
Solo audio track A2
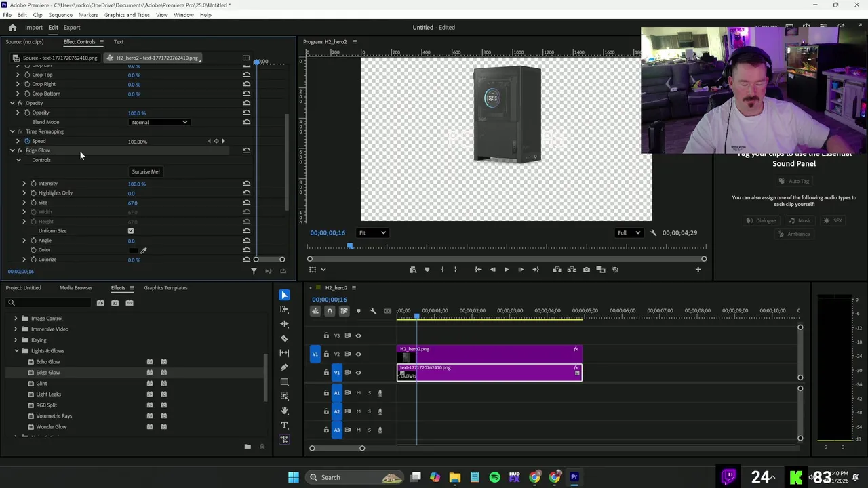pos(370,411)
